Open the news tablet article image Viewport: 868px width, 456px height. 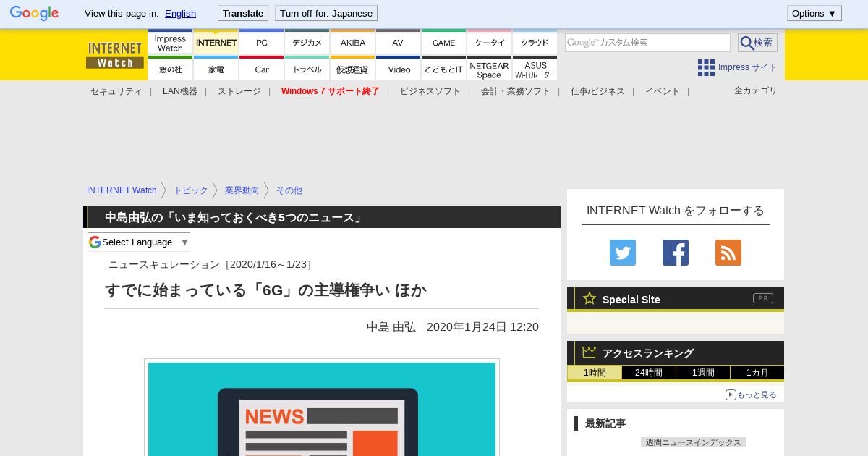[322, 409]
